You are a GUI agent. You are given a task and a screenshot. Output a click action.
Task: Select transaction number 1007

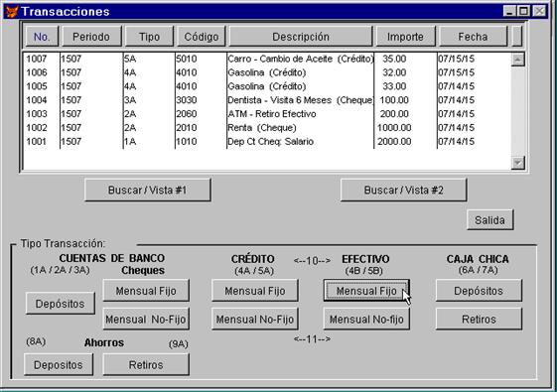tap(37, 59)
